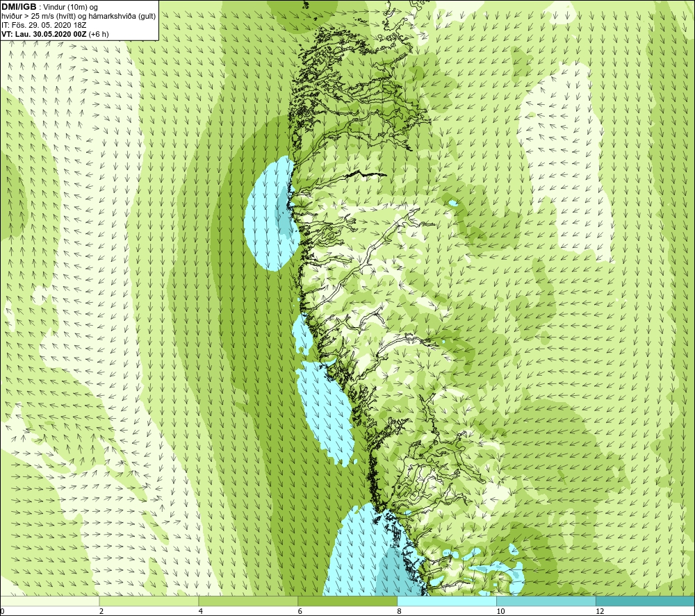Click the 4–6 m/s green scale segment
This screenshot has height=616, width=695.
pos(248,601)
